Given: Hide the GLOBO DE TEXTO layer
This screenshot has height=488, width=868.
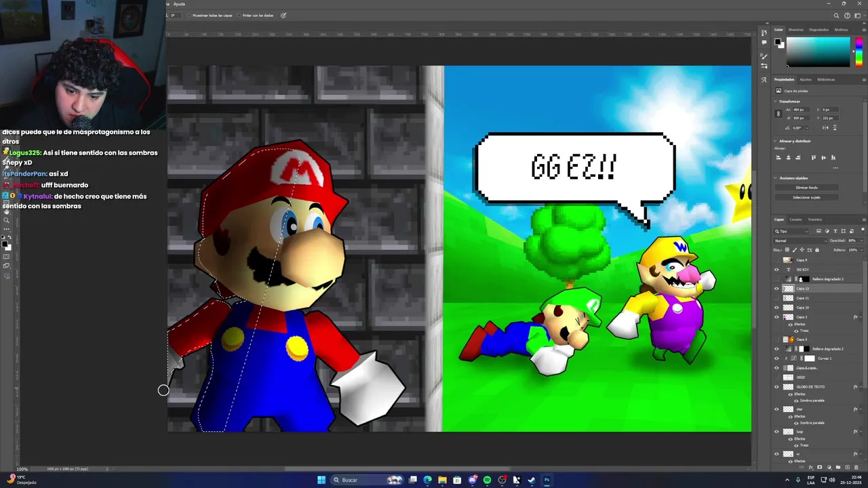Looking at the screenshot, I should point(776,387).
